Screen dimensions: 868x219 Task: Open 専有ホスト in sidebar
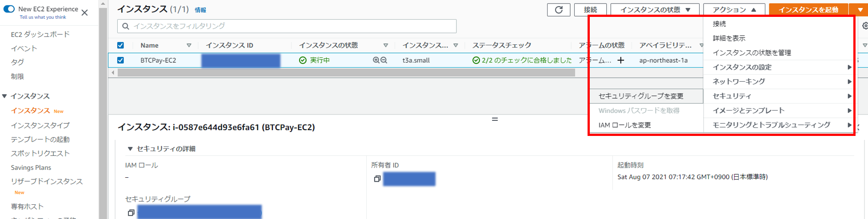coord(27,207)
